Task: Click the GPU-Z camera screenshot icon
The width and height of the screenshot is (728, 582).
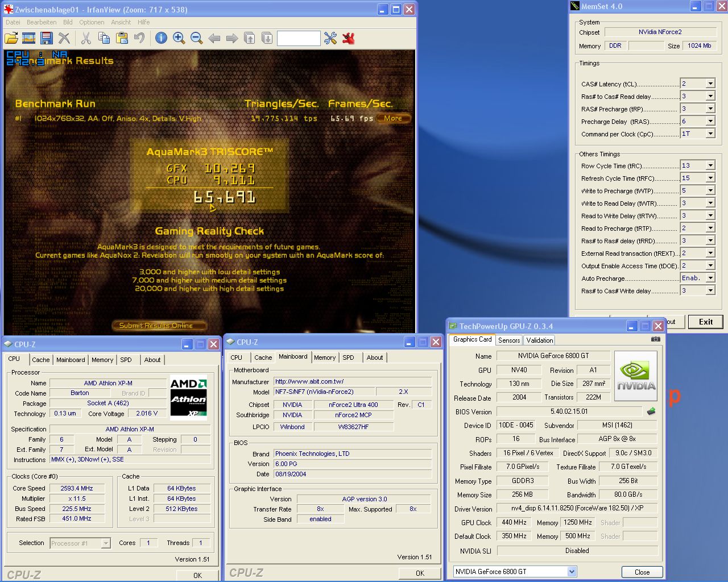Action: (656, 339)
